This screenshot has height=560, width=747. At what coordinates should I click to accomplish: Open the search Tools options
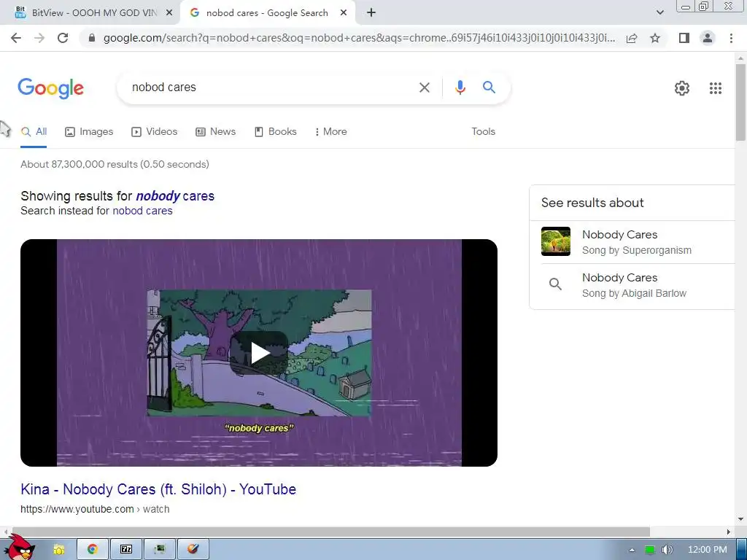[483, 132]
